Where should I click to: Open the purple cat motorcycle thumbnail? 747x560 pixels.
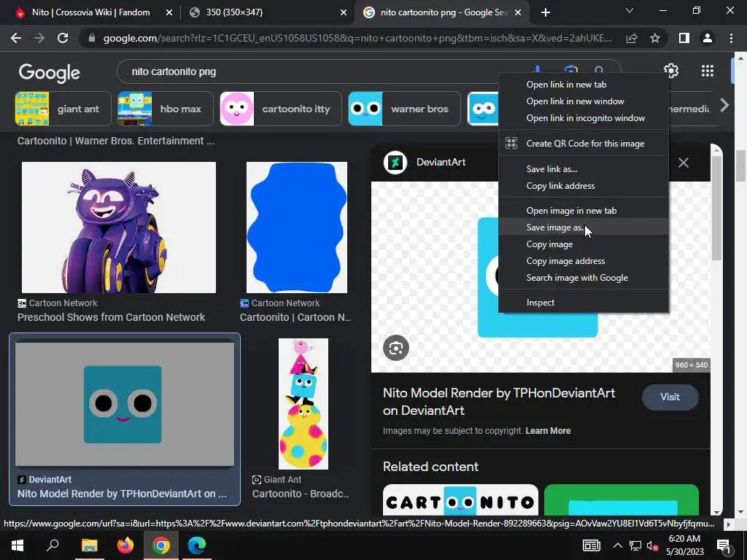tap(119, 227)
